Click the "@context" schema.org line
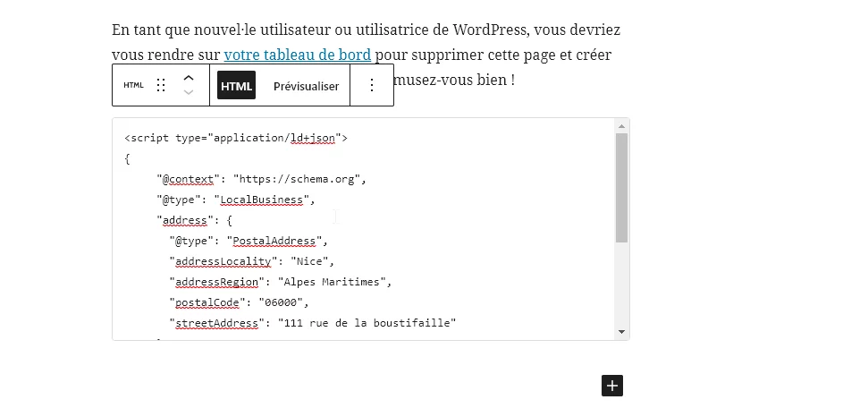This screenshot has width=868, height=408. click(x=261, y=179)
